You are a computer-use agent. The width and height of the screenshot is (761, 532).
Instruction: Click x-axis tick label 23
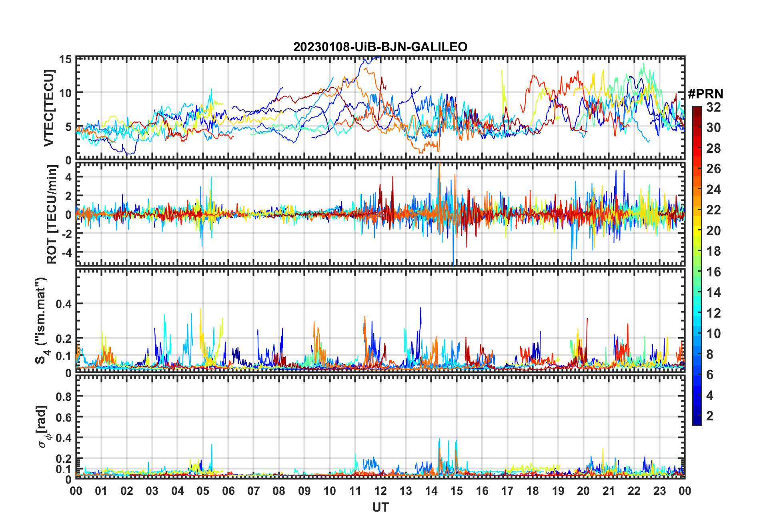(x=659, y=491)
